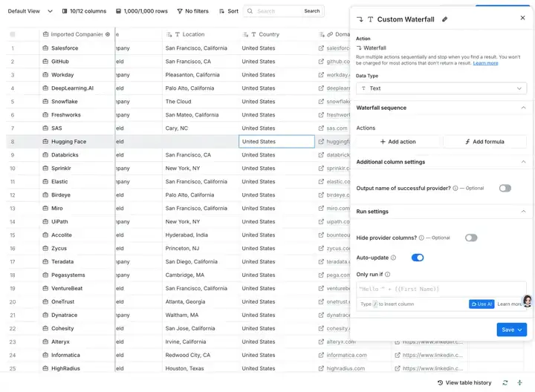Show info icon next to Only run if
This screenshot has width=535, height=392.
(387, 275)
